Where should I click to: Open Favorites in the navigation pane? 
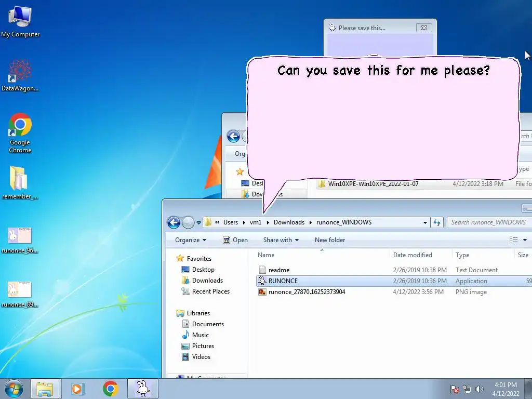pyautogui.click(x=199, y=259)
